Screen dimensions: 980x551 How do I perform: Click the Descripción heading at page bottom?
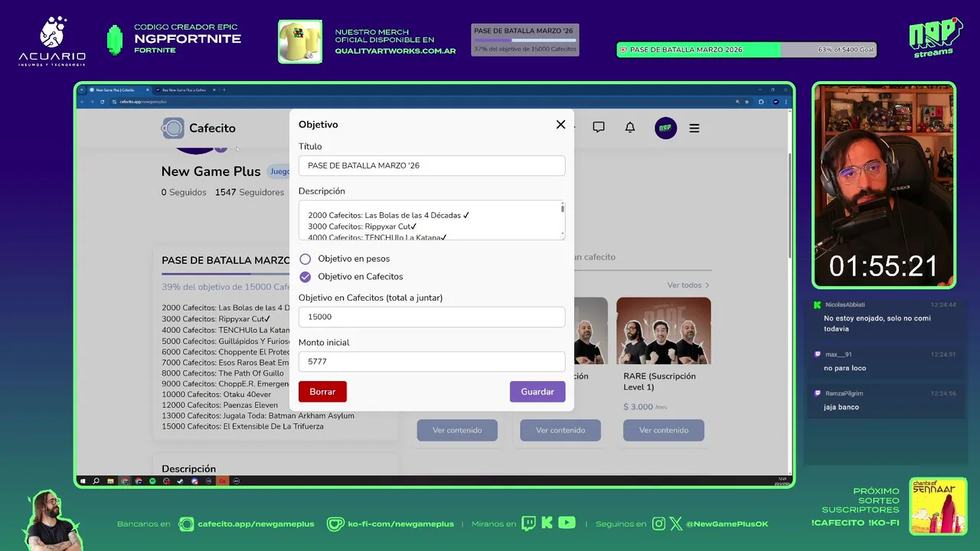pyautogui.click(x=189, y=469)
